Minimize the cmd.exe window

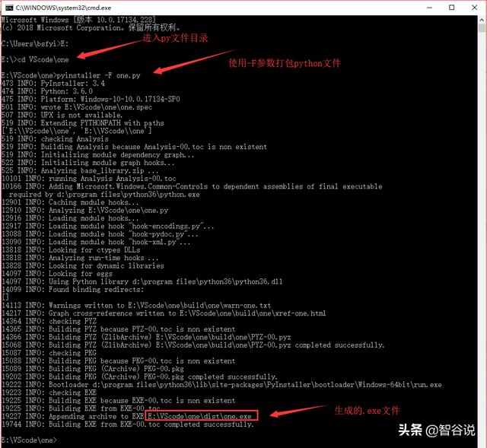[429, 8]
